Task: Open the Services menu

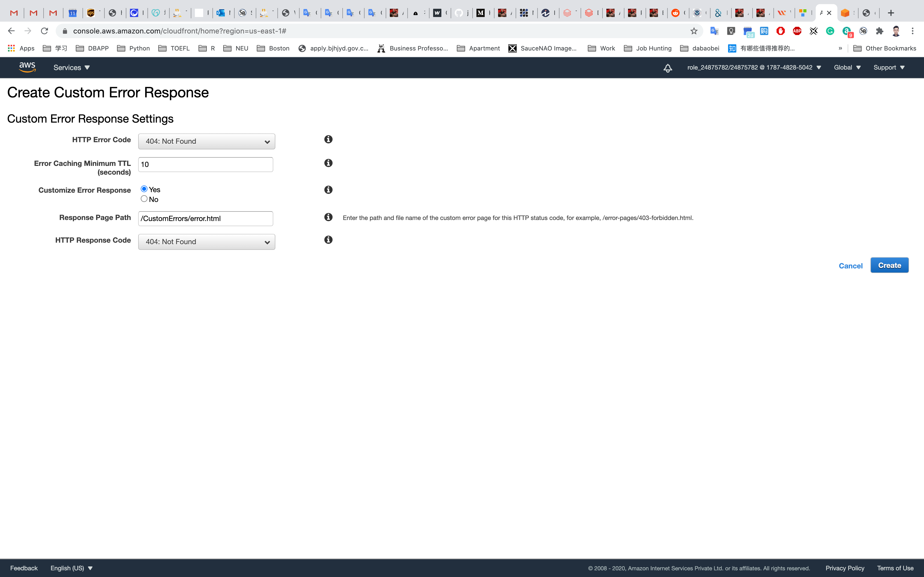Action: coord(71,67)
